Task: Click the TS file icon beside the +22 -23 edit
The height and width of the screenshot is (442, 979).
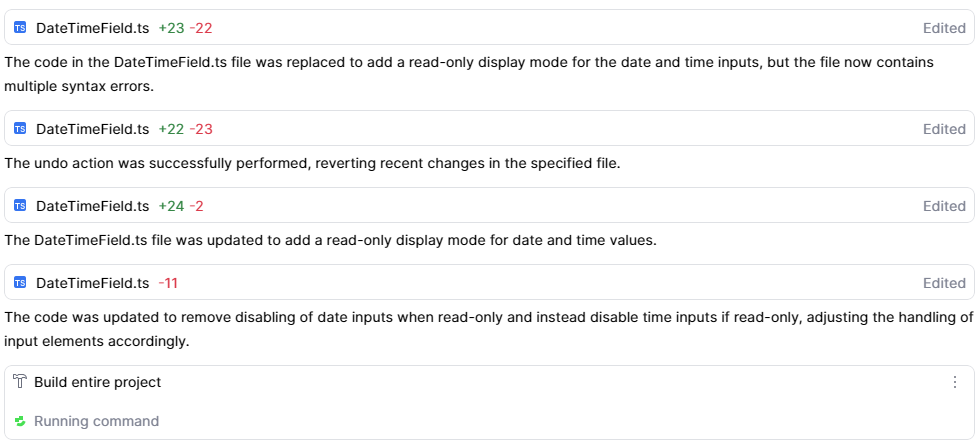Action: click(x=20, y=129)
